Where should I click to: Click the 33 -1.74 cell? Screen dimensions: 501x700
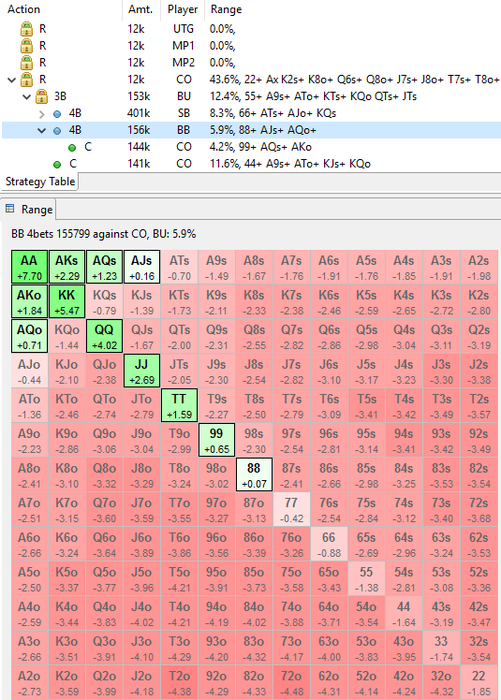[441, 648]
